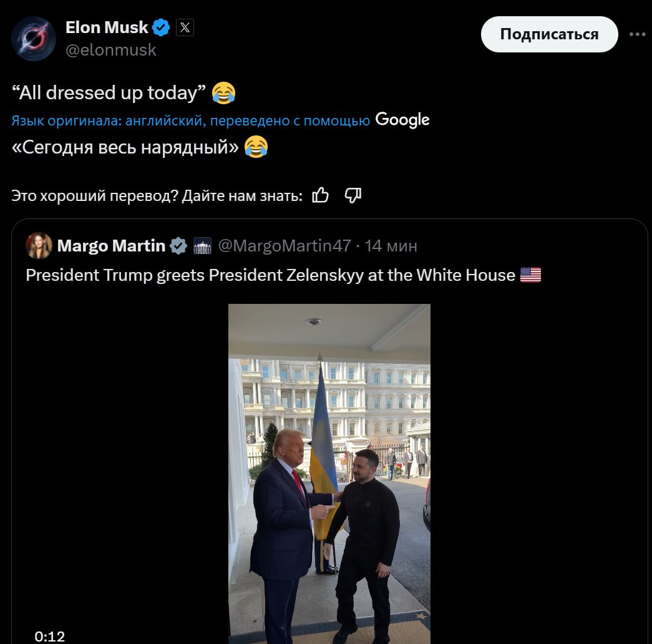The height and width of the screenshot is (644, 652).
Task: Open the @elonmusk handle link
Action: pos(110,50)
